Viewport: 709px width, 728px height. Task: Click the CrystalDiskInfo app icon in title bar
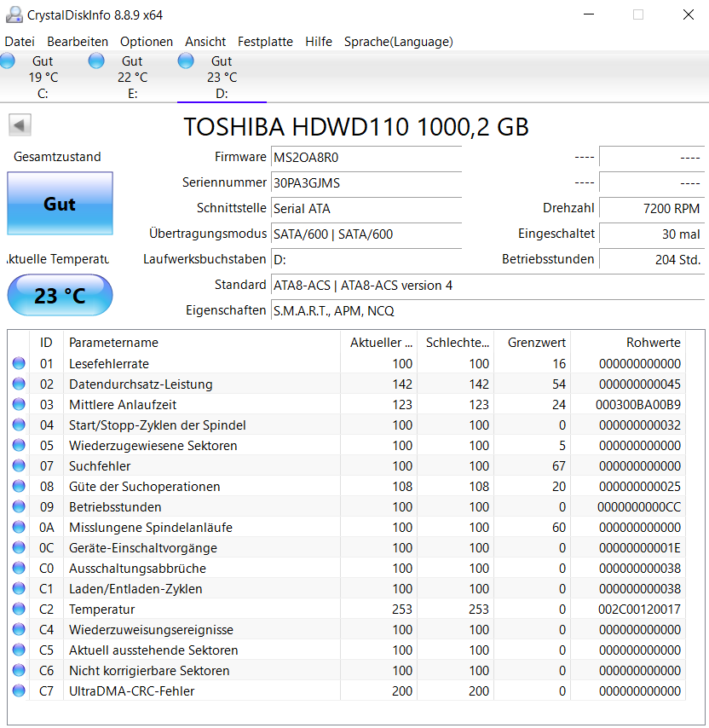pyautogui.click(x=14, y=14)
